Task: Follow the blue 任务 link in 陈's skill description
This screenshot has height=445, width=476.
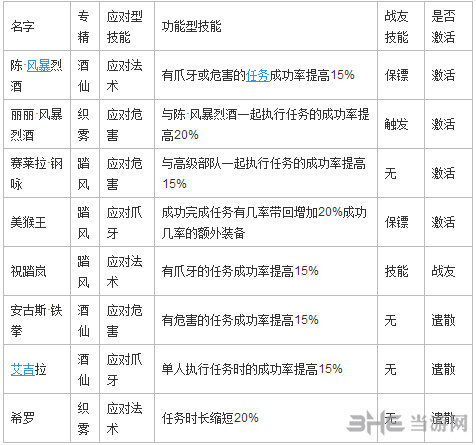Action: [x=258, y=75]
